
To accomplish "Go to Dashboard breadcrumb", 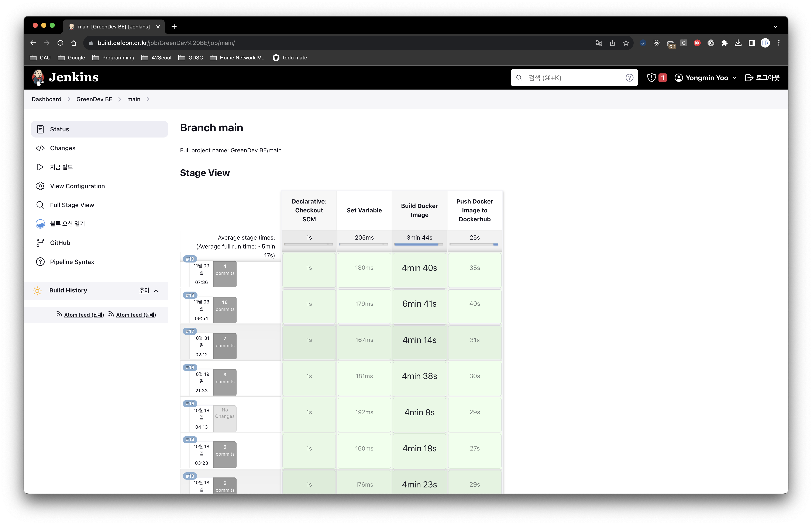I will pyautogui.click(x=46, y=99).
